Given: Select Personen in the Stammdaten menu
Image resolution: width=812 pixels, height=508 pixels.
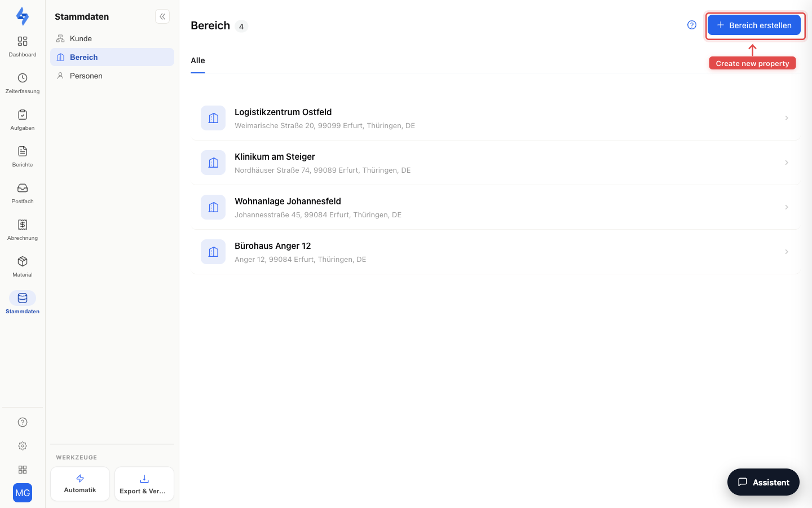Looking at the screenshot, I should click(x=112, y=76).
